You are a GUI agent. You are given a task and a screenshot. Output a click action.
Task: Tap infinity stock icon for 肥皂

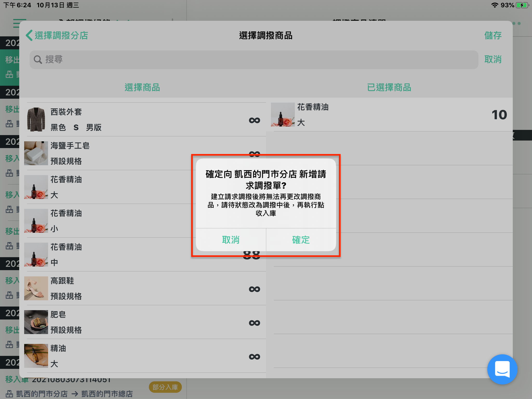click(x=254, y=323)
